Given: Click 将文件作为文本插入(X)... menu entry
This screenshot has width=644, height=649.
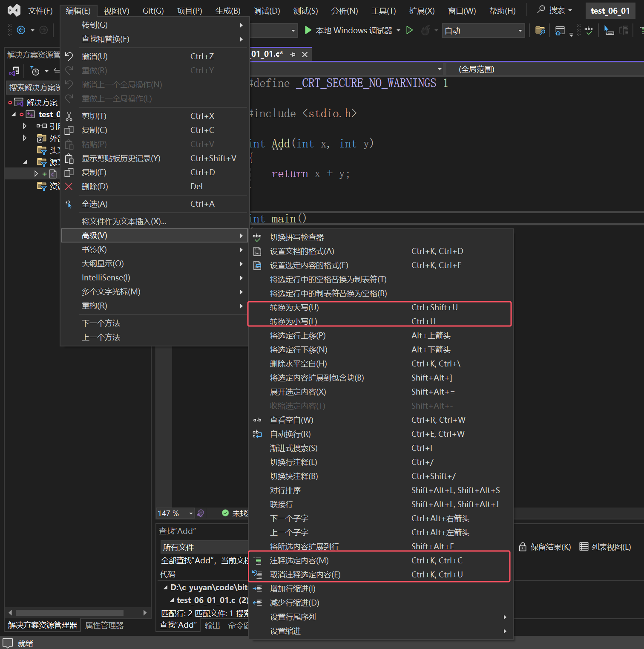Looking at the screenshot, I should point(154,221).
